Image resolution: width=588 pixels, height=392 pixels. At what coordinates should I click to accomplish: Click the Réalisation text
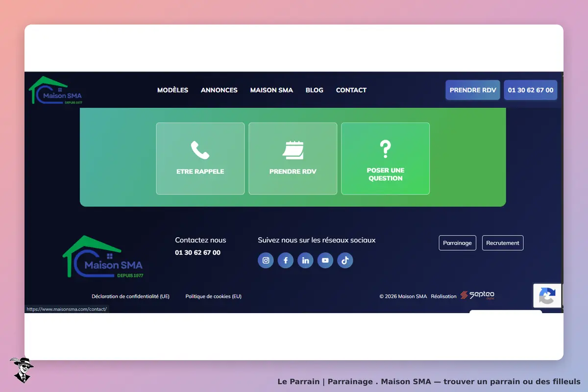coord(443,296)
